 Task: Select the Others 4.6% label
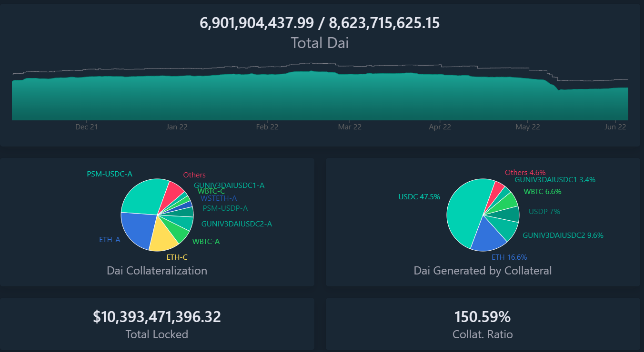tap(525, 173)
